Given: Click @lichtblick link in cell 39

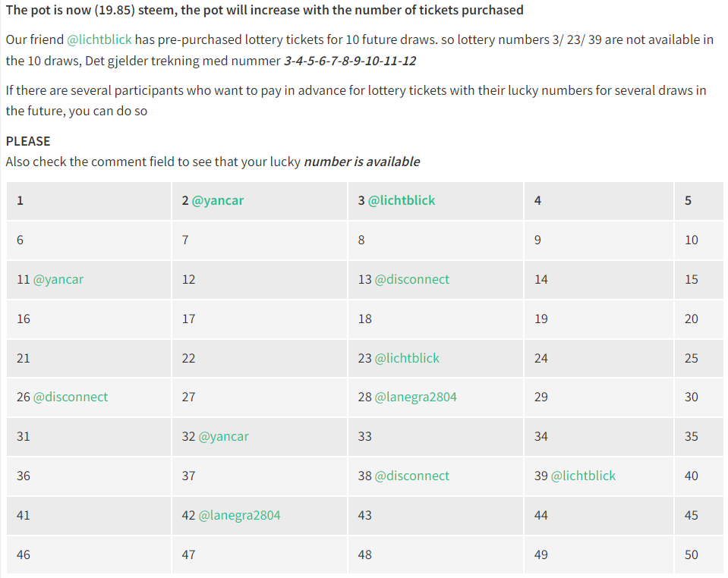Looking at the screenshot, I should tap(583, 476).
